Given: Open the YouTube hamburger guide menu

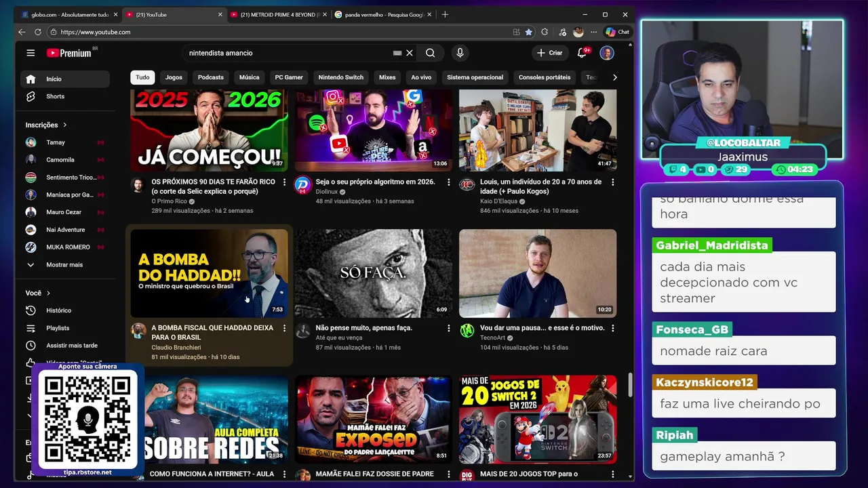Looking at the screenshot, I should click(x=31, y=53).
